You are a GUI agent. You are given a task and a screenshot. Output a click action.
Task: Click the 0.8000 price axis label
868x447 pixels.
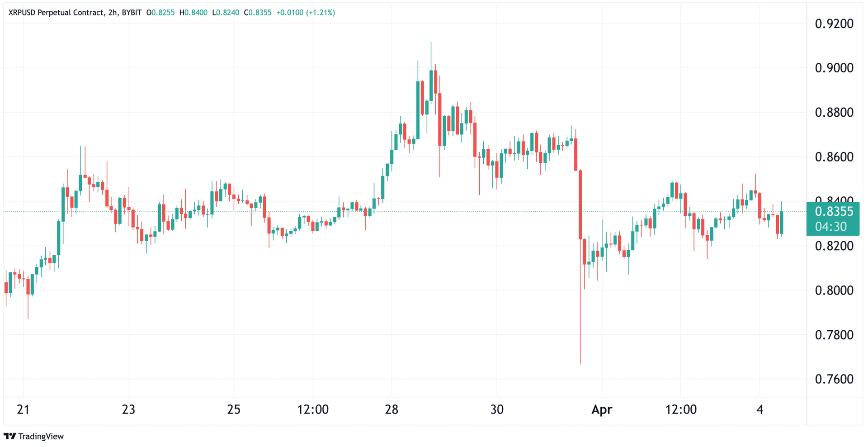[834, 290]
